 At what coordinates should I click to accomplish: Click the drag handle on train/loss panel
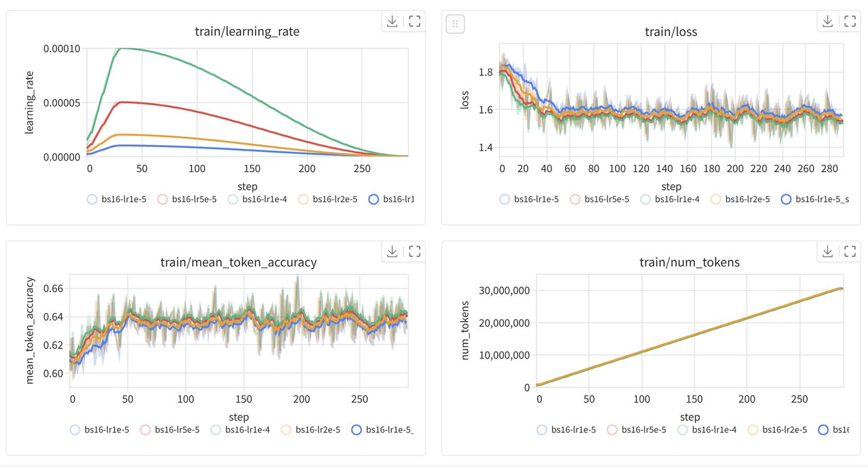[x=455, y=24]
